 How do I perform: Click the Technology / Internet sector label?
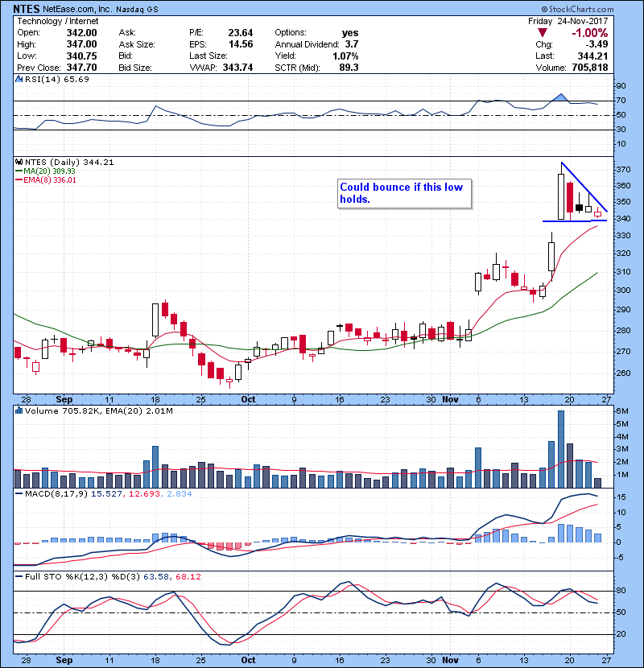57,21
